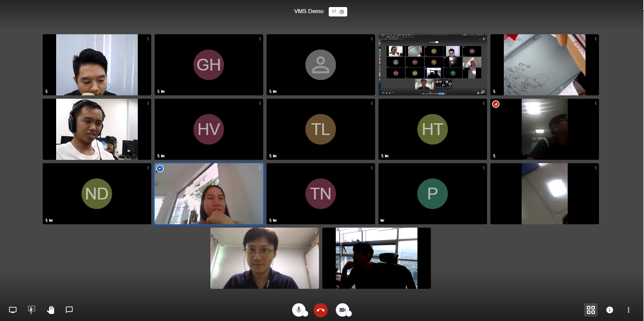The height and width of the screenshot is (321, 644).
Task: Click the VMS Demo meeting title
Action: [x=309, y=11]
